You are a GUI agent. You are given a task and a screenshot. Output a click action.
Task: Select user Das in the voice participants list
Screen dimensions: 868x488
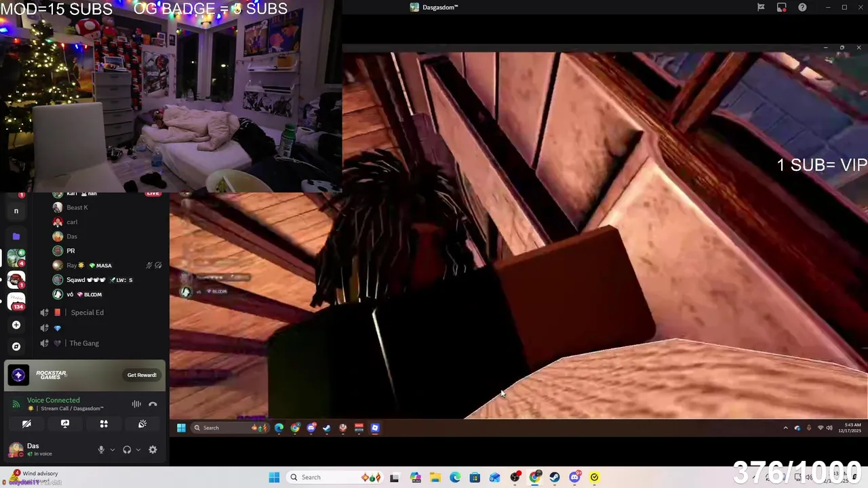[72, 236]
